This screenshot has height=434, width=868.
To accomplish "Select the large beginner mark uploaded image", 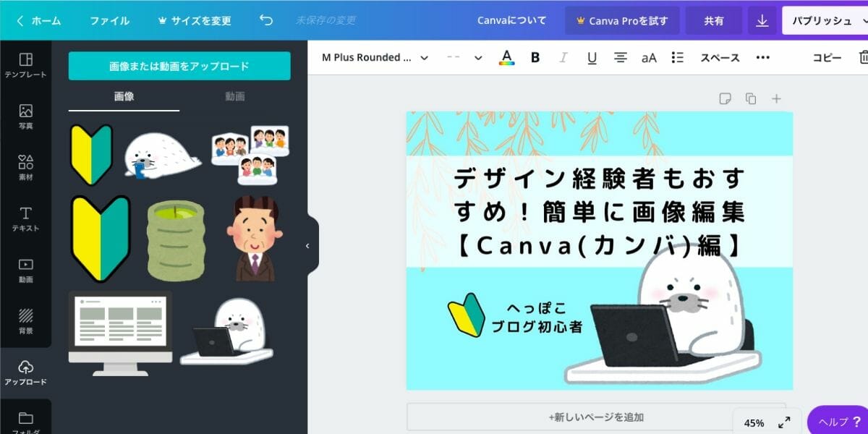I will click(100, 238).
